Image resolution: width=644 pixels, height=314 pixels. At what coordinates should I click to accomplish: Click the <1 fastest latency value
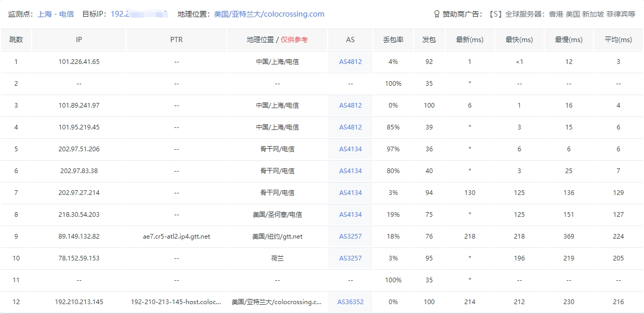point(519,61)
